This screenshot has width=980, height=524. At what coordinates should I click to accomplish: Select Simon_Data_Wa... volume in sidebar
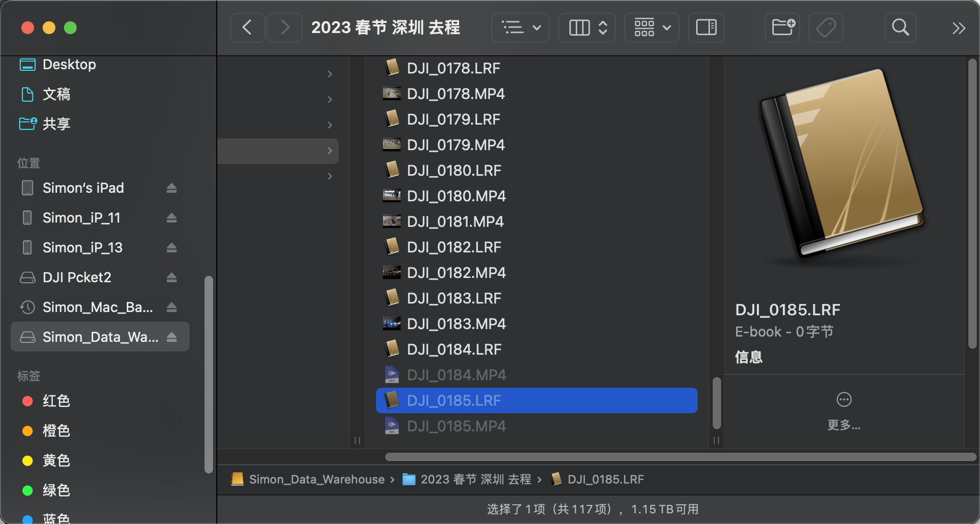(100, 337)
